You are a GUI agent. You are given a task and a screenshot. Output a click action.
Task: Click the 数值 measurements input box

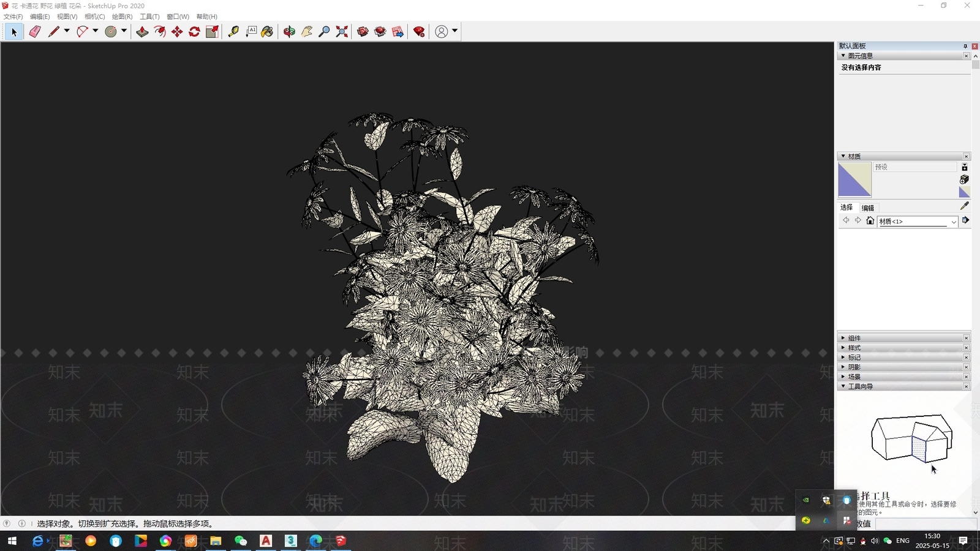pyautogui.click(x=925, y=524)
